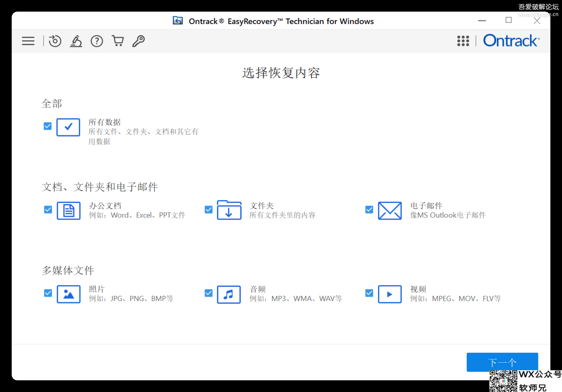Click the 所有文件夹里的内容 description

point(282,215)
